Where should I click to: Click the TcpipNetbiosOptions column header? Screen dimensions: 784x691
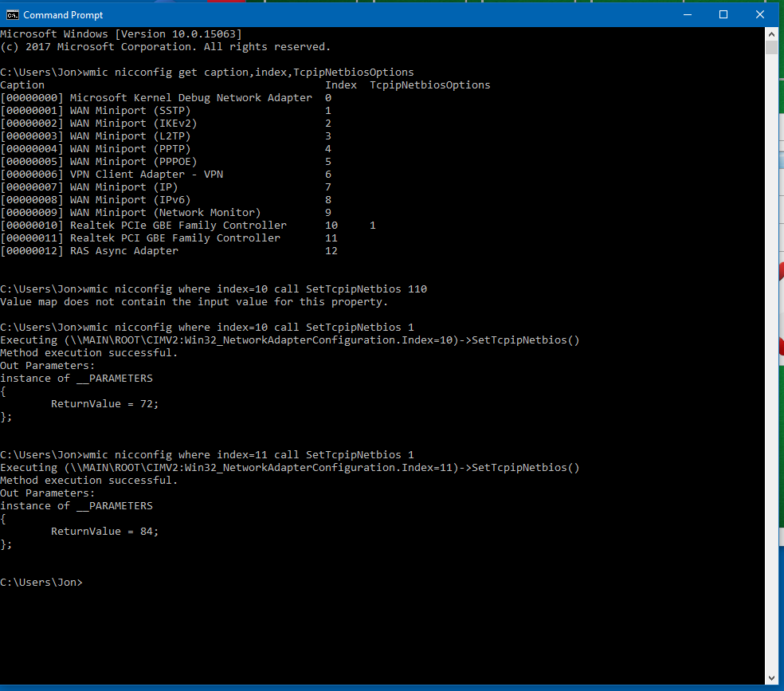[429, 84]
